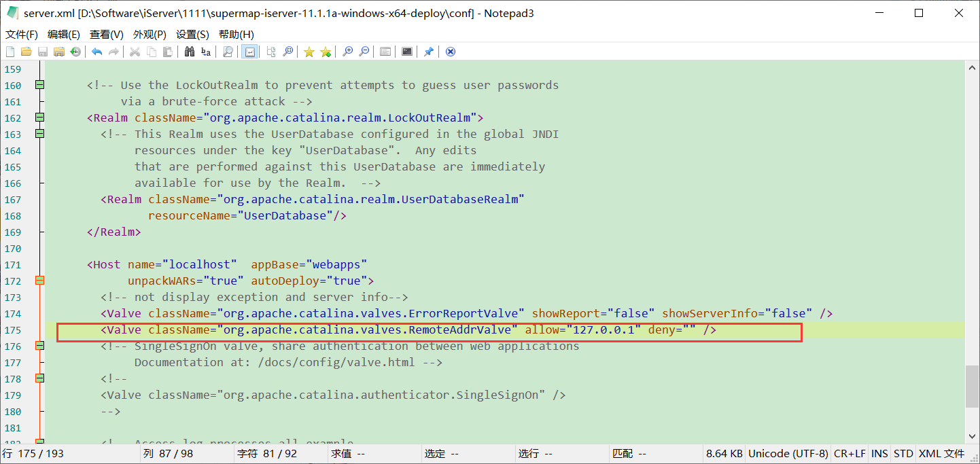The height and width of the screenshot is (464, 980).
Task: Click the toggle folds toolbar icon
Action: click(x=271, y=52)
